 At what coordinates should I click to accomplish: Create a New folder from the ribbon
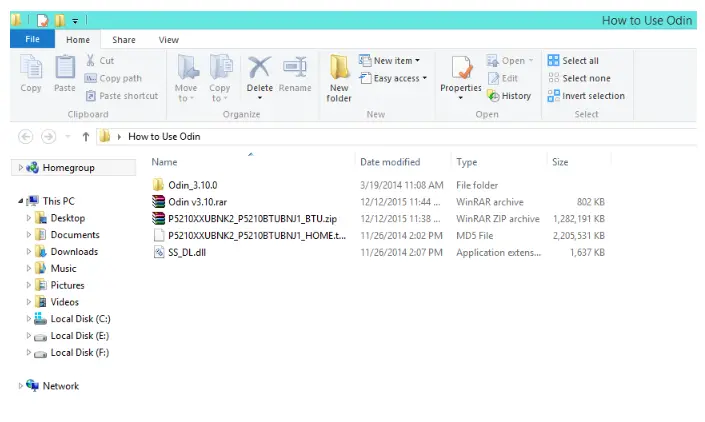click(x=339, y=78)
